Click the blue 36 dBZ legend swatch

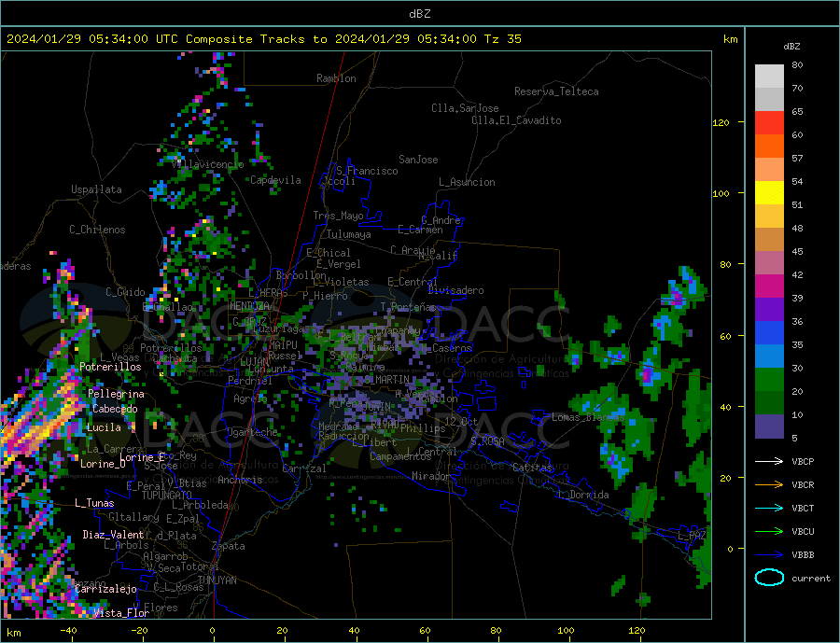[x=769, y=333]
